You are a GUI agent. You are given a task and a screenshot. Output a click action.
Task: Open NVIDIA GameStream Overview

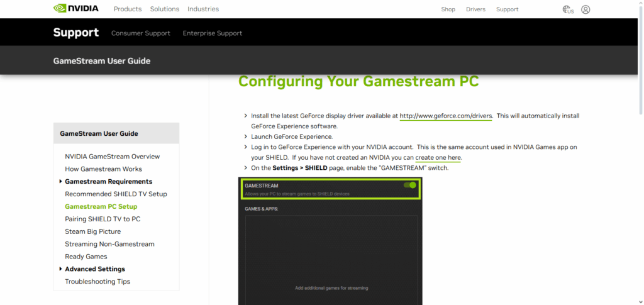click(113, 157)
